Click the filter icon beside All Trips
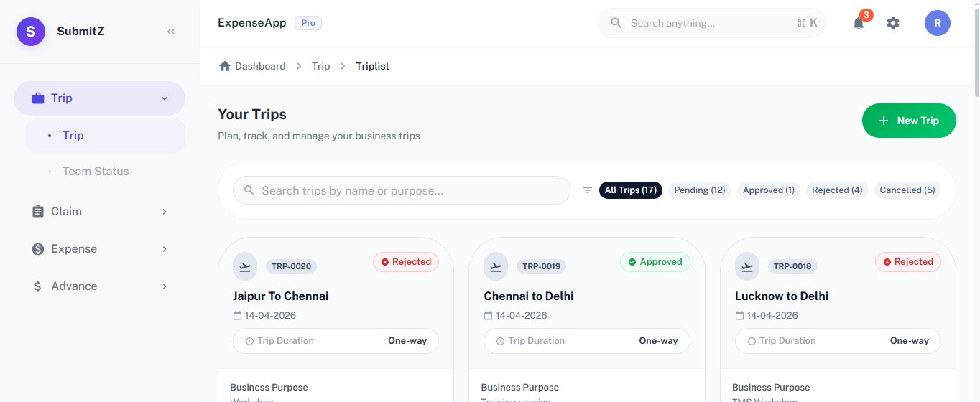This screenshot has width=980, height=402. (x=588, y=190)
